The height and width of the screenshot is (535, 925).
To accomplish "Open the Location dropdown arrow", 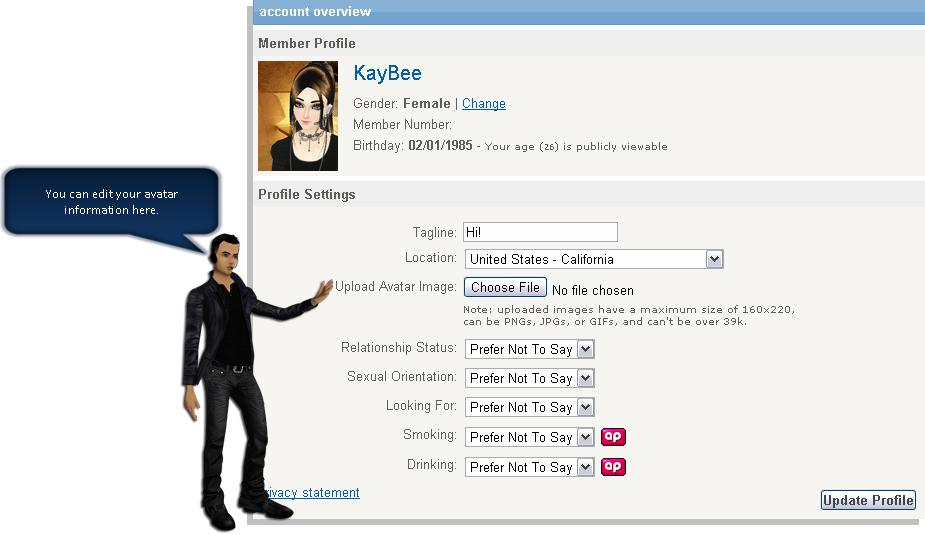I will [x=714, y=259].
